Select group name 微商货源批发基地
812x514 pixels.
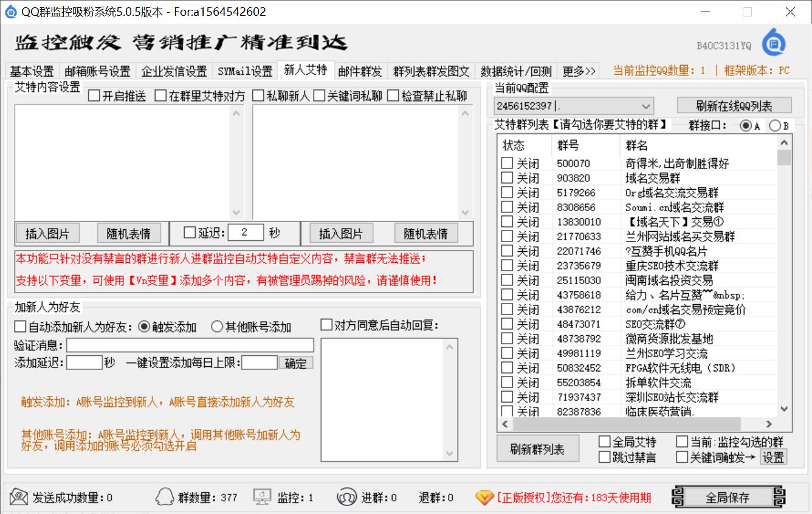669,339
